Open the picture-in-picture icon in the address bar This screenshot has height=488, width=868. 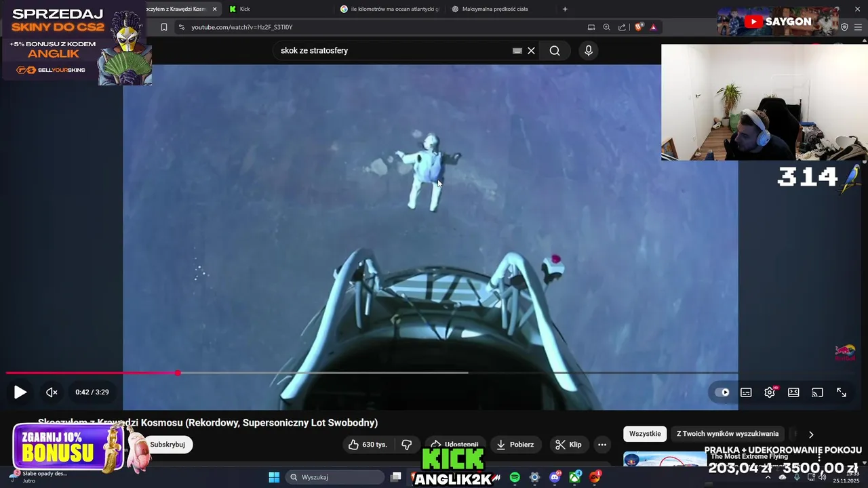click(x=591, y=27)
